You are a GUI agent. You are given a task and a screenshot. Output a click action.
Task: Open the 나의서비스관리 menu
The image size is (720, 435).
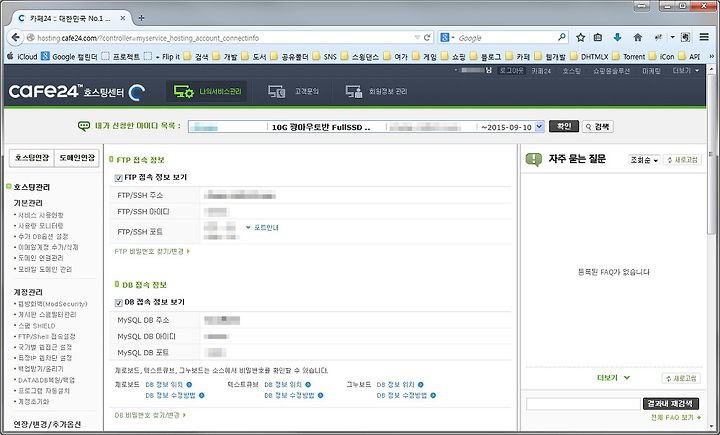(207, 91)
